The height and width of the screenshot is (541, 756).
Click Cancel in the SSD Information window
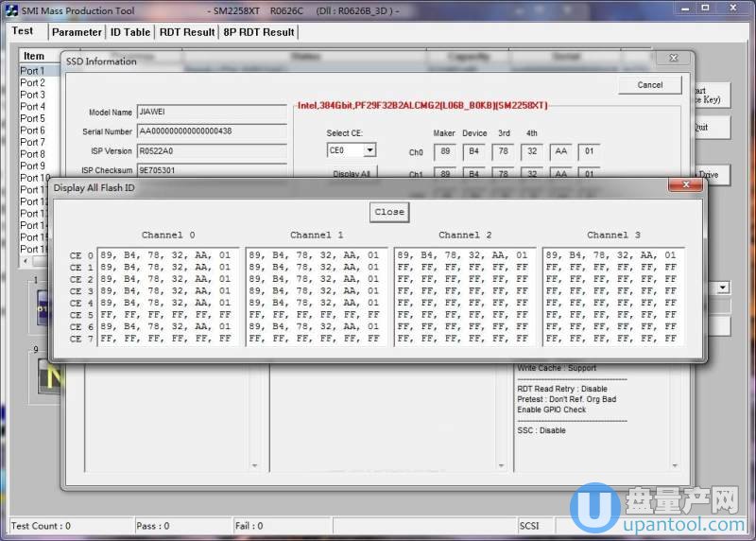650,85
